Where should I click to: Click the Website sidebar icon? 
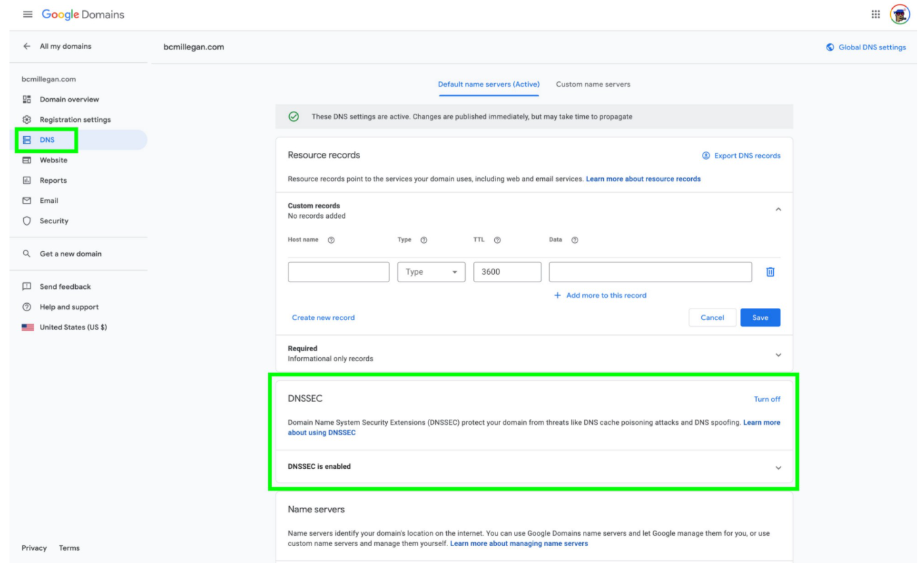tap(27, 160)
